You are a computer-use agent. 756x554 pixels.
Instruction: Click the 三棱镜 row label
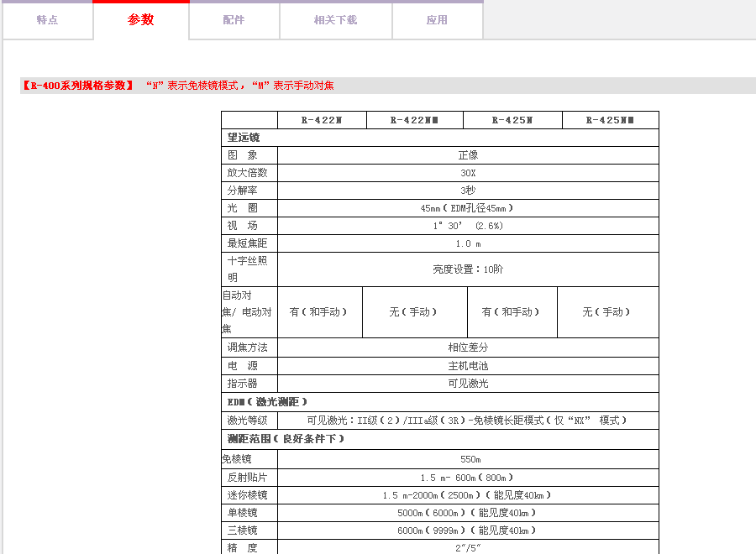[242, 530]
